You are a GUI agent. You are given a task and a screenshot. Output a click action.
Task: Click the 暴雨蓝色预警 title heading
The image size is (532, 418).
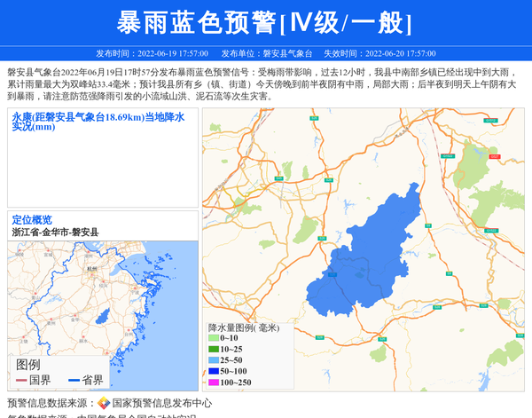point(263,23)
